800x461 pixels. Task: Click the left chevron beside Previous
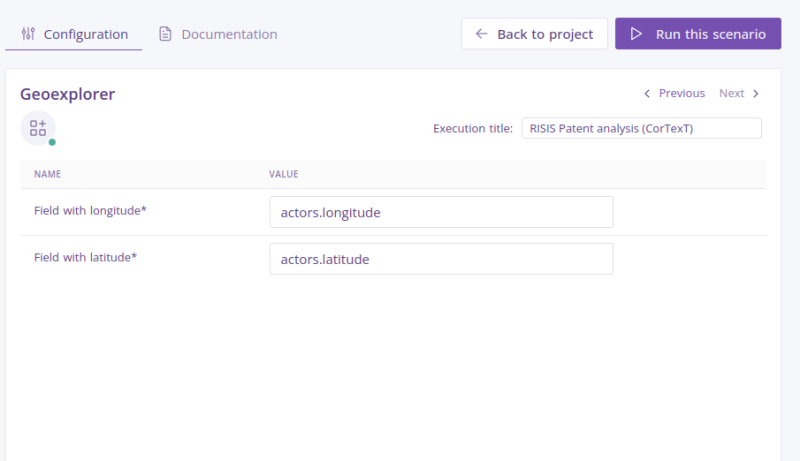coord(647,93)
